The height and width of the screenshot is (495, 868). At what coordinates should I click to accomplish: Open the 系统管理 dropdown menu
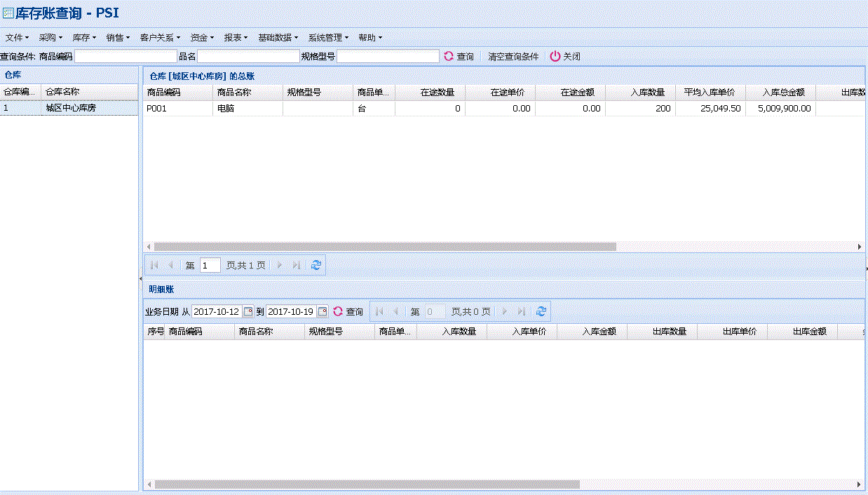tap(329, 37)
